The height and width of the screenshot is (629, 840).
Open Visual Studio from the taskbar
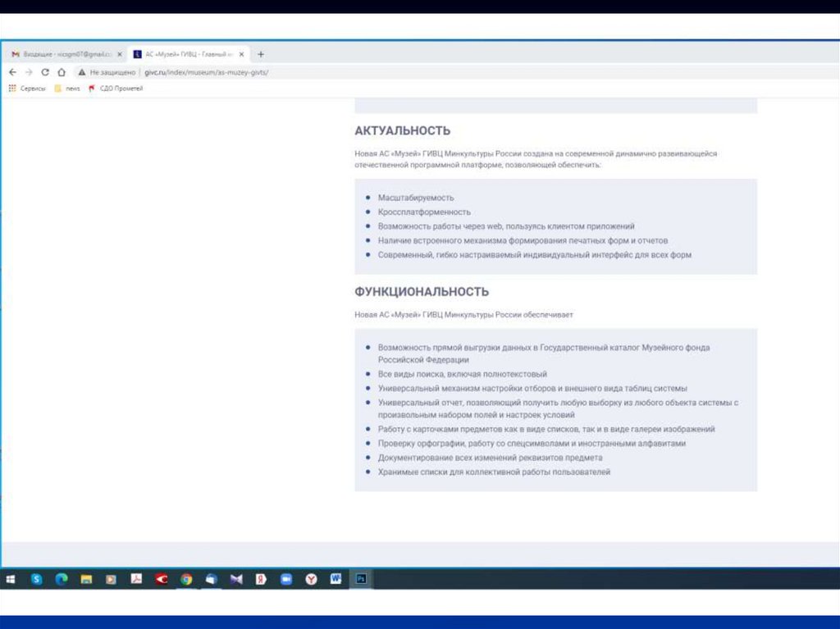coord(236,579)
